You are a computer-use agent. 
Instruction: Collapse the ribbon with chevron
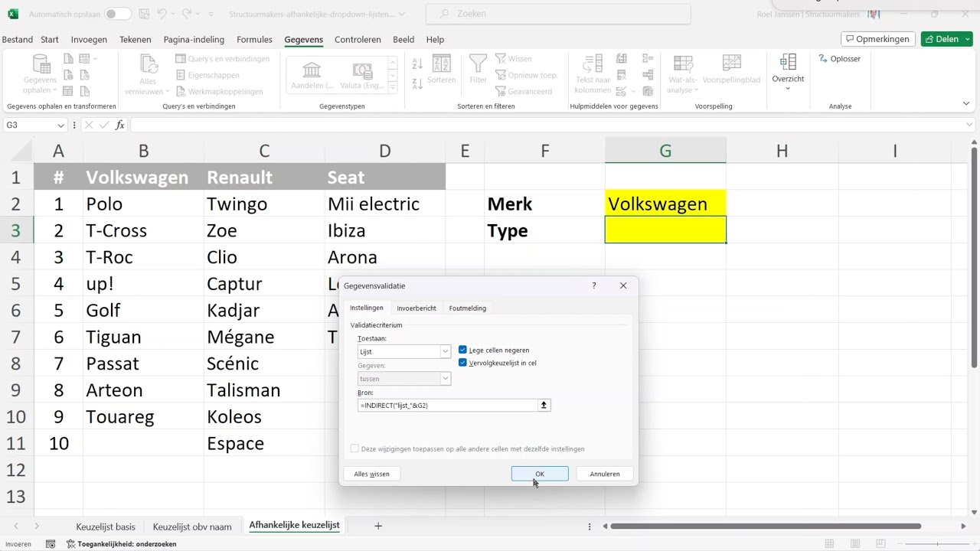point(966,103)
